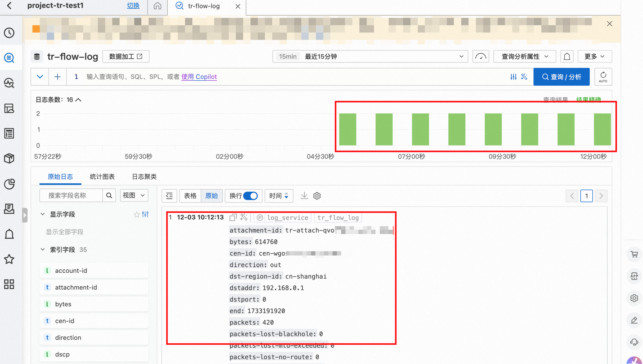
Task: Select the 原始 raw view mode
Action: pos(211,196)
